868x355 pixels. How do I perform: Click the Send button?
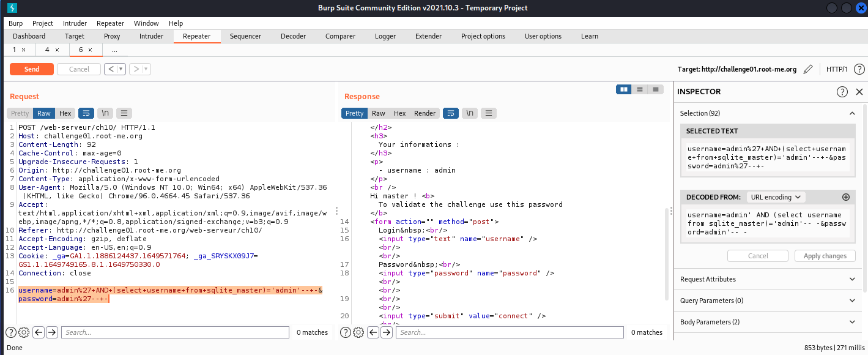(32, 69)
